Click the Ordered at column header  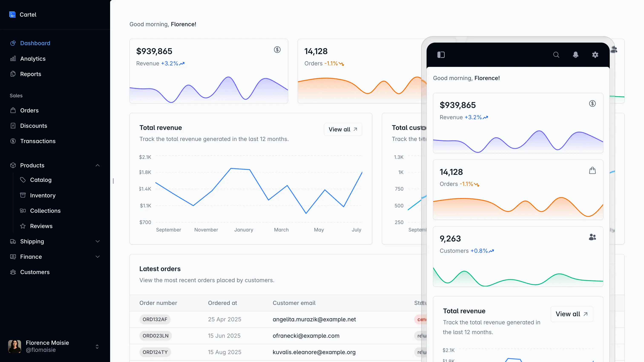(222, 303)
